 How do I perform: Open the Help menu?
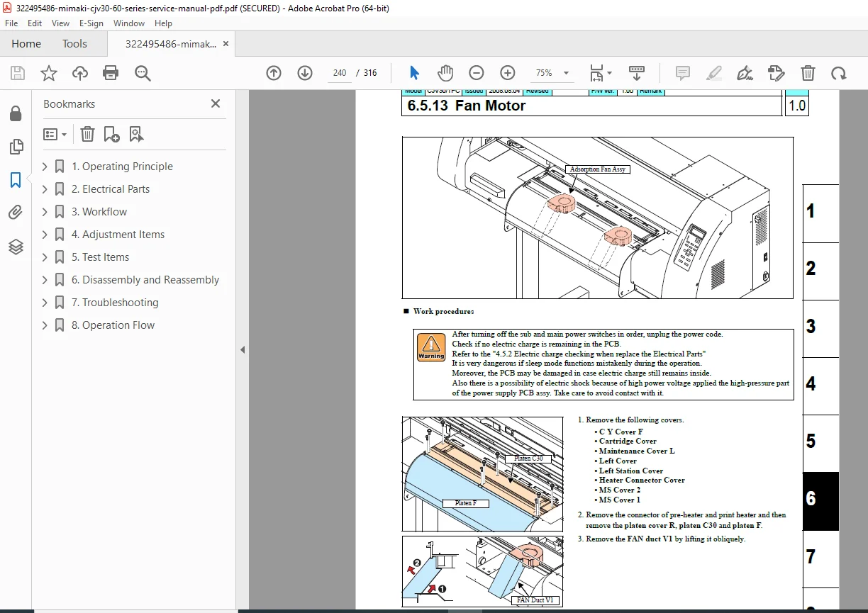click(163, 23)
